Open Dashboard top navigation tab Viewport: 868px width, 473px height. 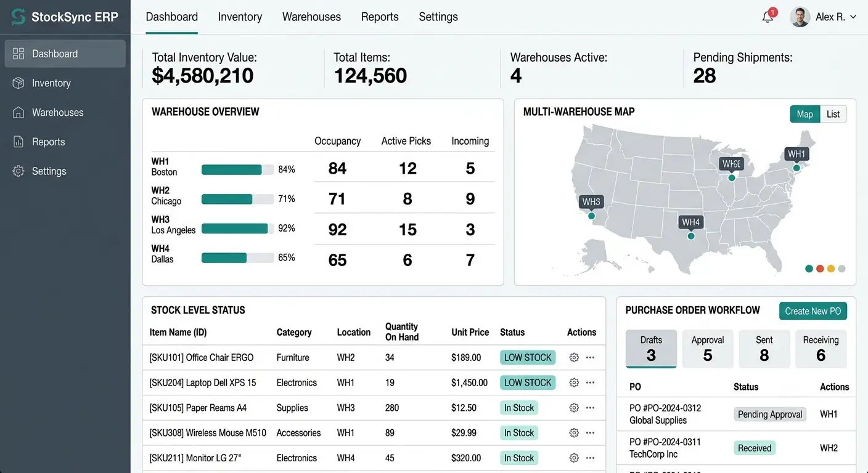(x=172, y=17)
